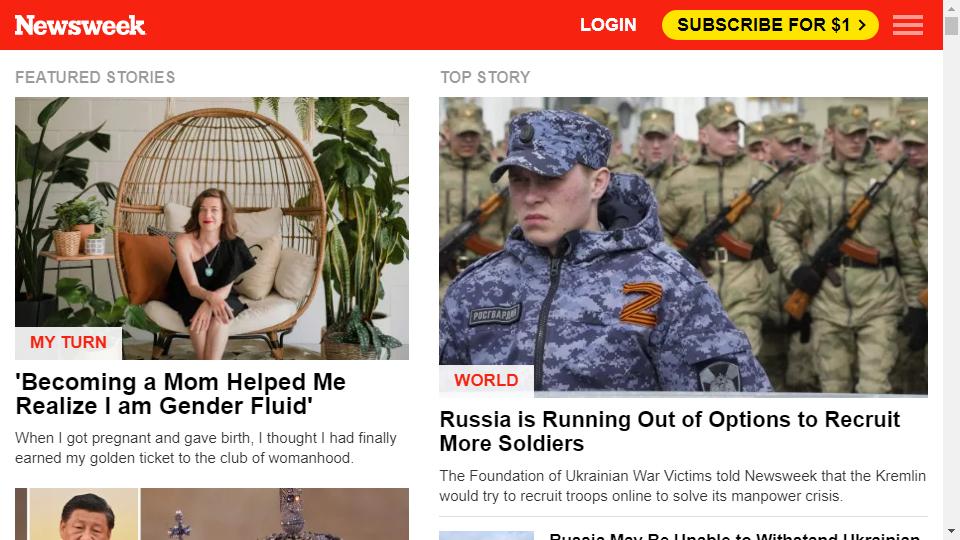This screenshot has height=540, width=960.
Task: Open the 'Russia May Be Unable' secondary headline
Action: (734, 536)
